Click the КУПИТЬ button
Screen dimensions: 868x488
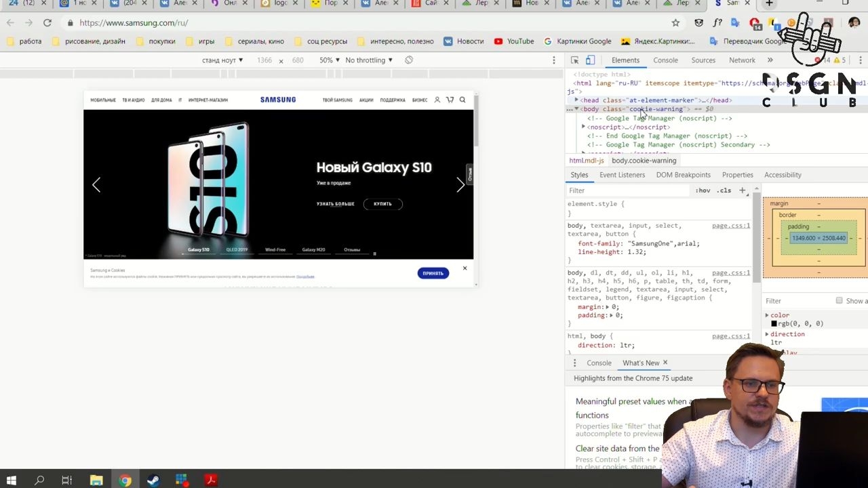click(382, 203)
